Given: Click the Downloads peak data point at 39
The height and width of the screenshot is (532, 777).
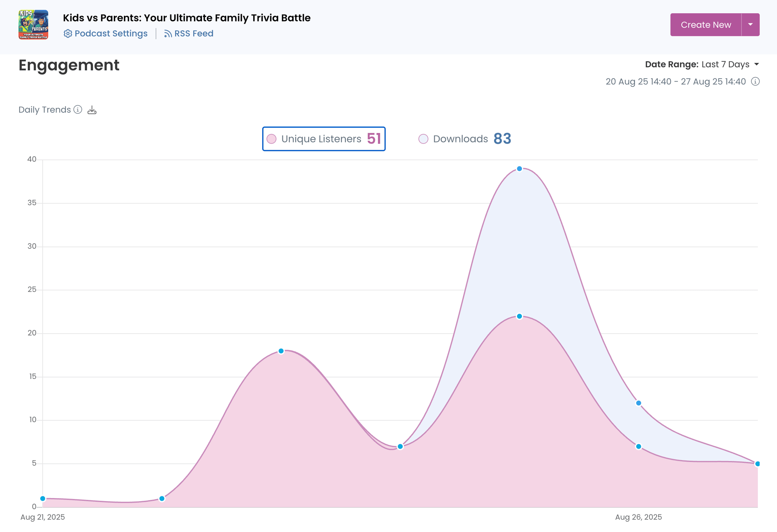Looking at the screenshot, I should pos(519,169).
